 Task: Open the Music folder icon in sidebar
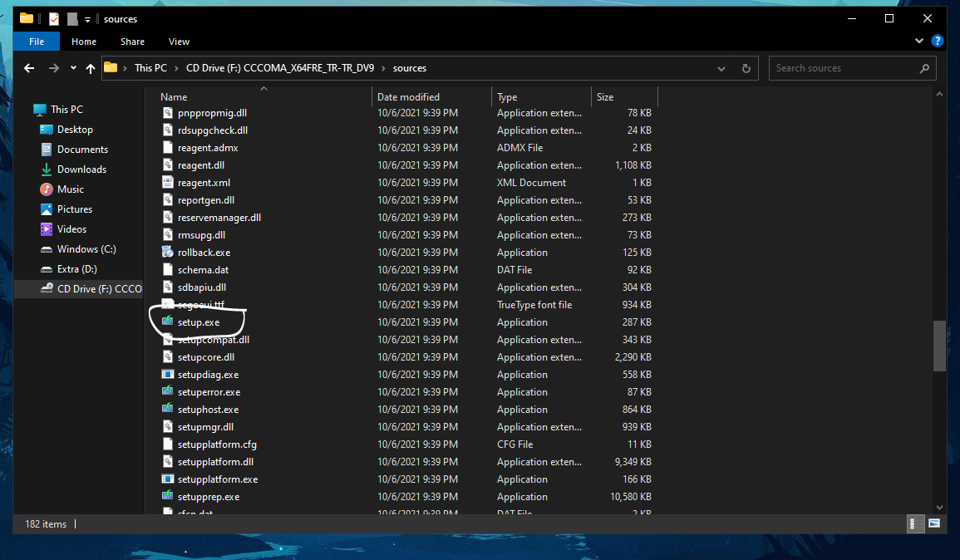[x=47, y=189]
